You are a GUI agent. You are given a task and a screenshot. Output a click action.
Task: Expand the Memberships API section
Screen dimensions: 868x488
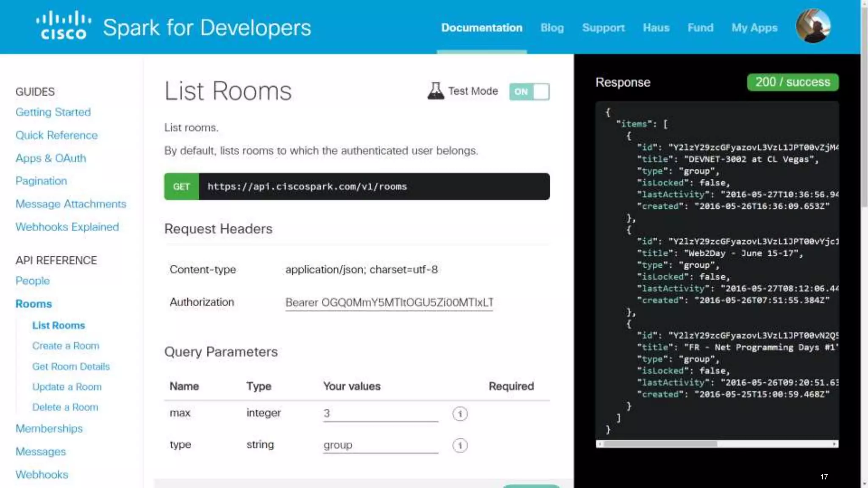pyautogui.click(x=49, y=428)
